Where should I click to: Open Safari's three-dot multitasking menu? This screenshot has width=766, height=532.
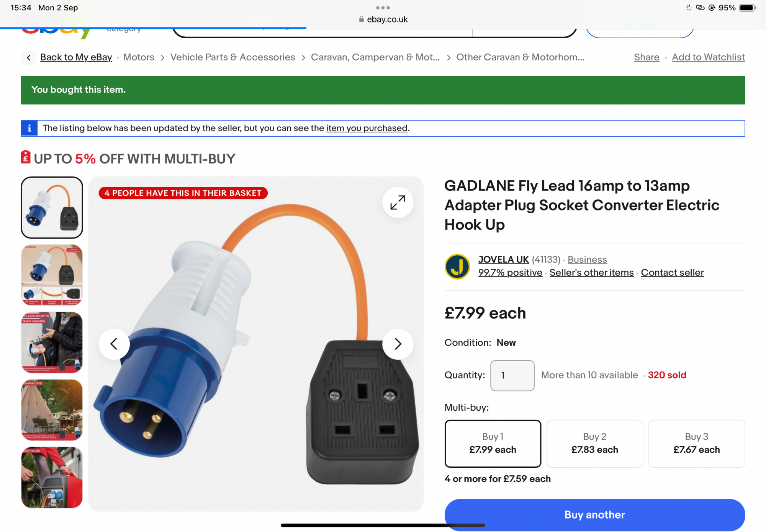point(383,8)
